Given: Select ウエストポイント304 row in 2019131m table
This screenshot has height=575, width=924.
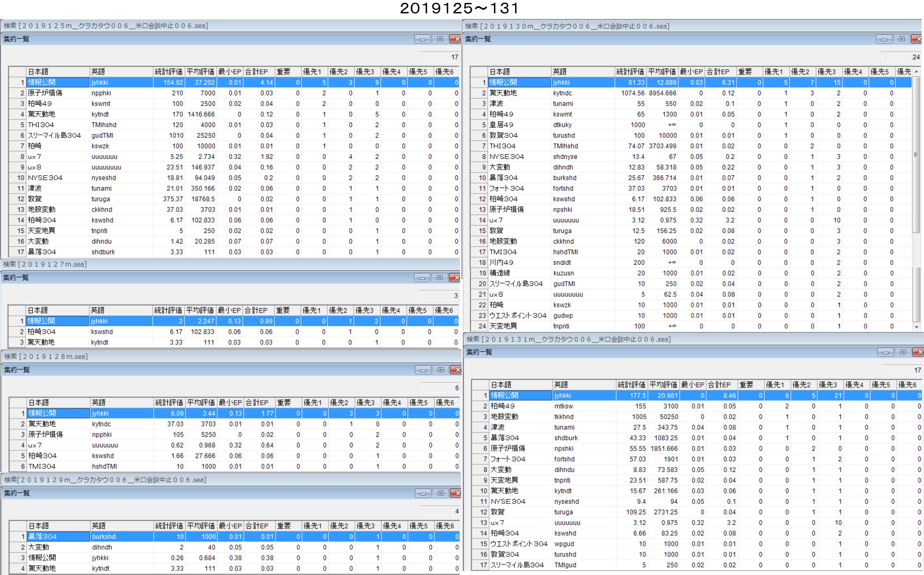Looking at the screenshot, I should [x=519, y=544].
